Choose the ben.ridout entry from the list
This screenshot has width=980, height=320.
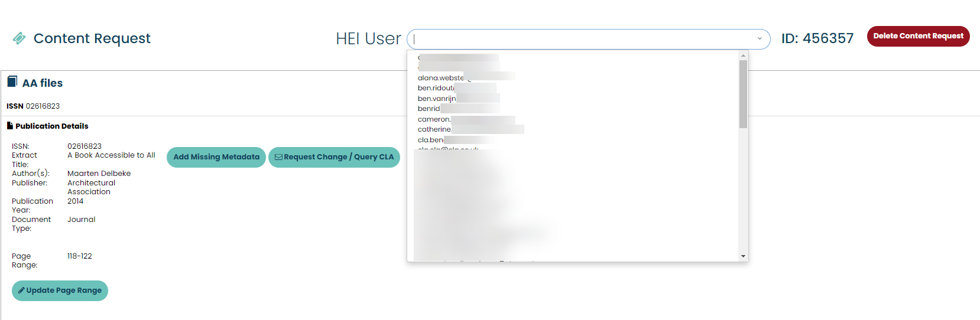tap(436, 88)
